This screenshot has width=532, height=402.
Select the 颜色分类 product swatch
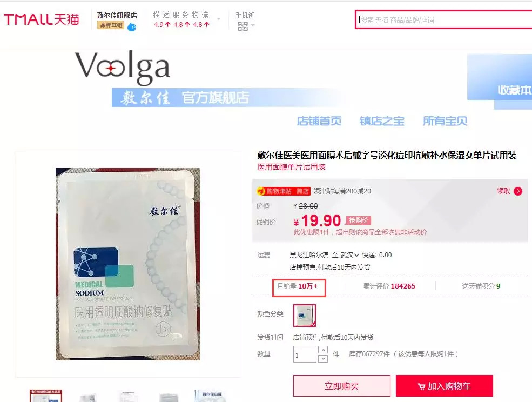pos(304,316)
